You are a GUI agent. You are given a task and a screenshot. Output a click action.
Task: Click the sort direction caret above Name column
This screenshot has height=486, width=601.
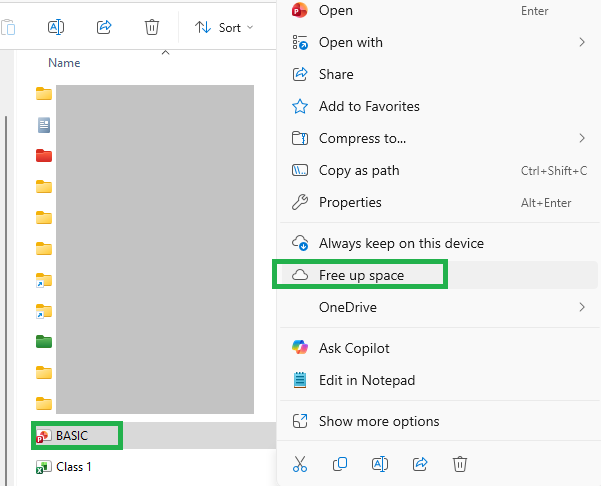[166, 53]
